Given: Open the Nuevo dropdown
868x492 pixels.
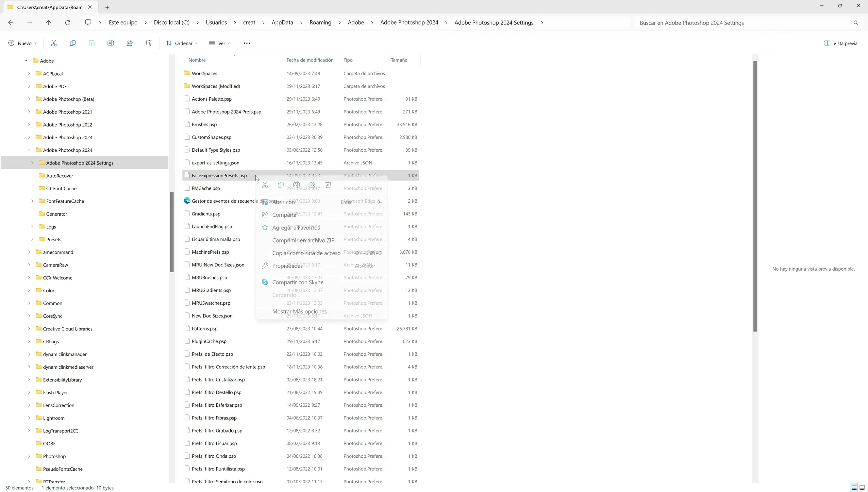Looking at the screenshot, I should pos(22,43).
